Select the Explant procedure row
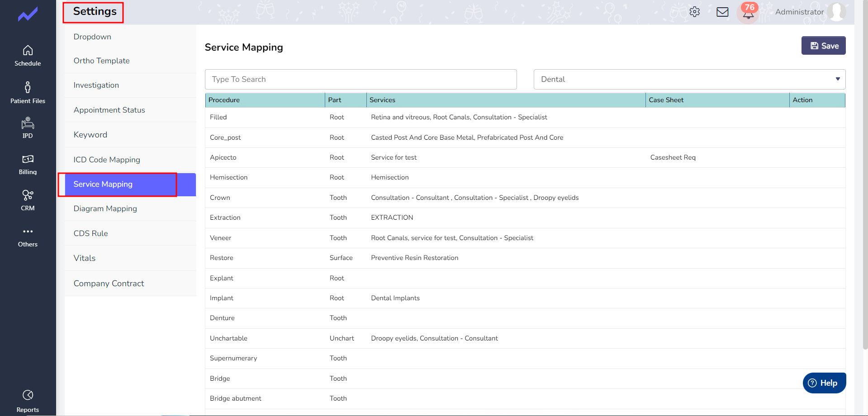The image size is (868, 416). (x=525, y=278)
